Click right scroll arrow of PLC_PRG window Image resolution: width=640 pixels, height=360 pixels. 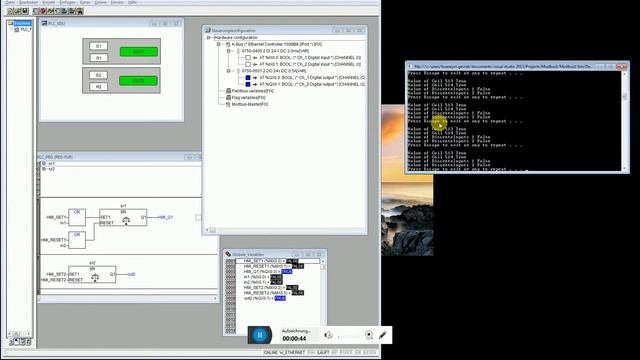(x=215, y=298)
